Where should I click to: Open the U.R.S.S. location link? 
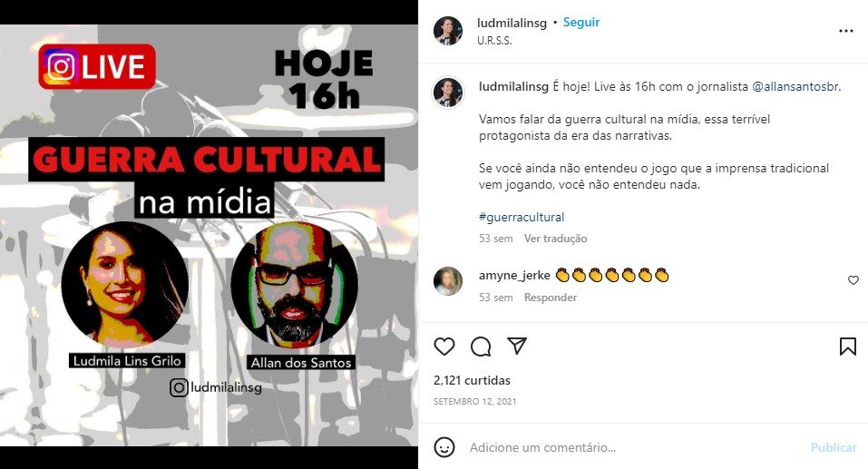(494, 41)
